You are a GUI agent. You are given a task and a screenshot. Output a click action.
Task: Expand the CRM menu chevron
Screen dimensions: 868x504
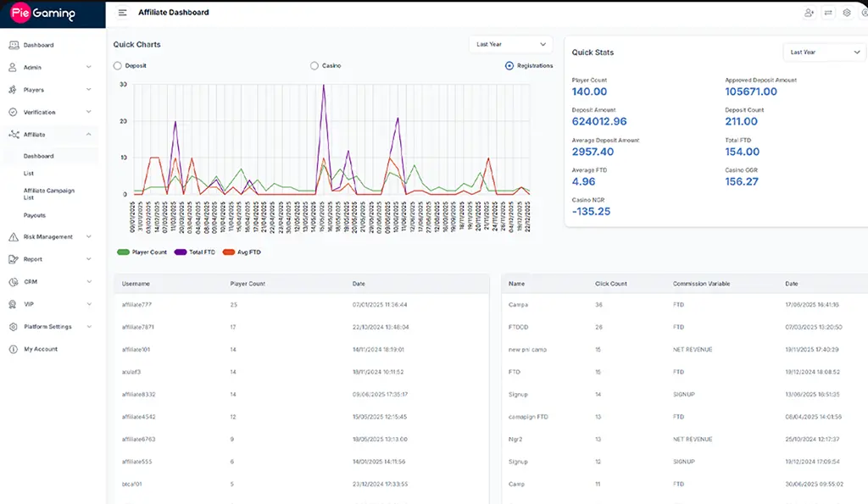point(88,281)
